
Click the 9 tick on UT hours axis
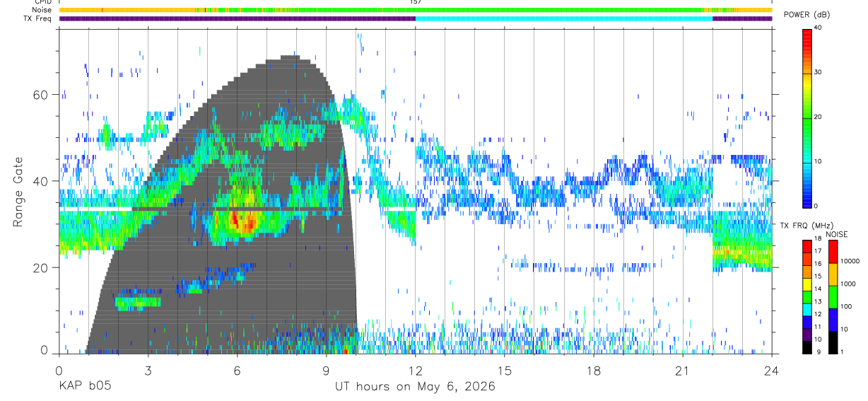[327, 370]
